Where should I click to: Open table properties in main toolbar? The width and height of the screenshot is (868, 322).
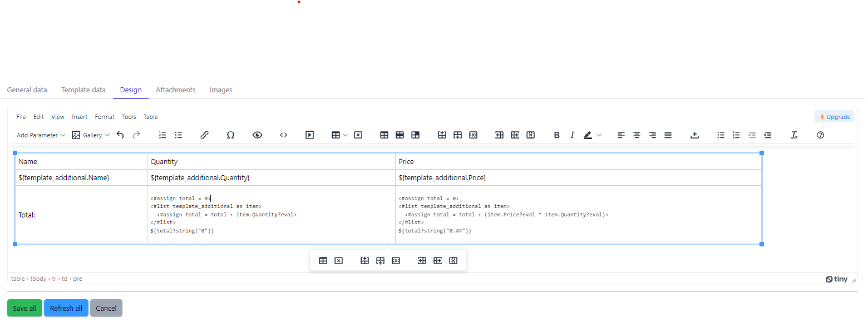(x=384, y=135)
